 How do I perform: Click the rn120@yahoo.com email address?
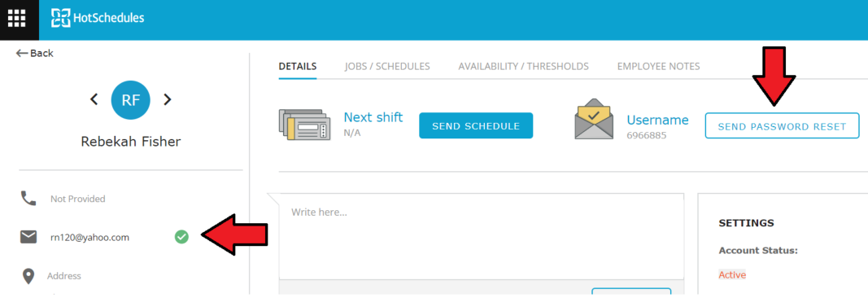[89, 237]
